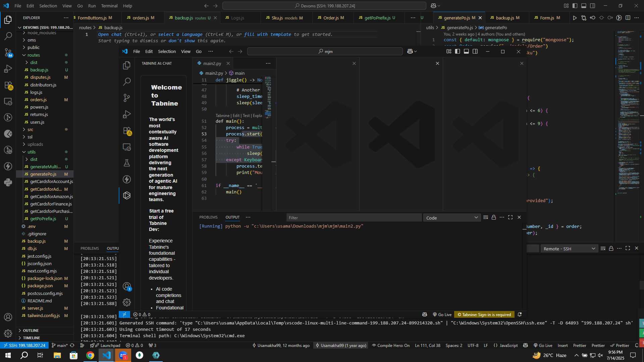The image size is (644, 362).
Task: Click 'don't show' link in editor hint
Action: [181, 41]
